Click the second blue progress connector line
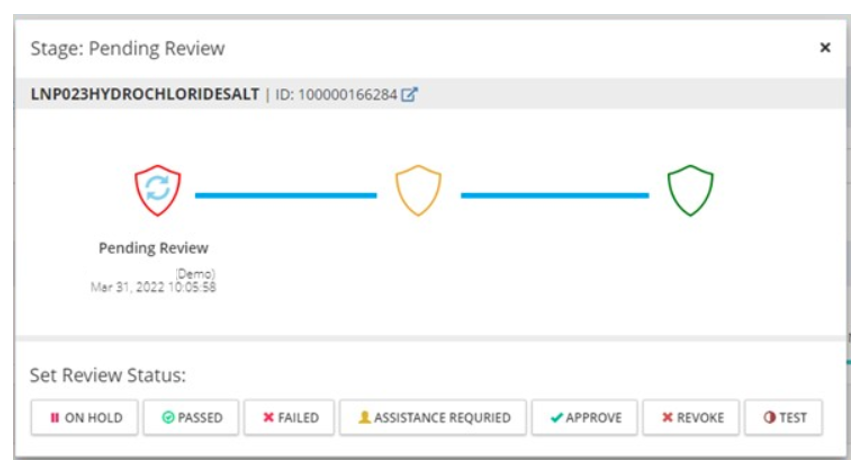Image resolution: width=863 pixels, height=474 pixels. [x=554, y=195]
